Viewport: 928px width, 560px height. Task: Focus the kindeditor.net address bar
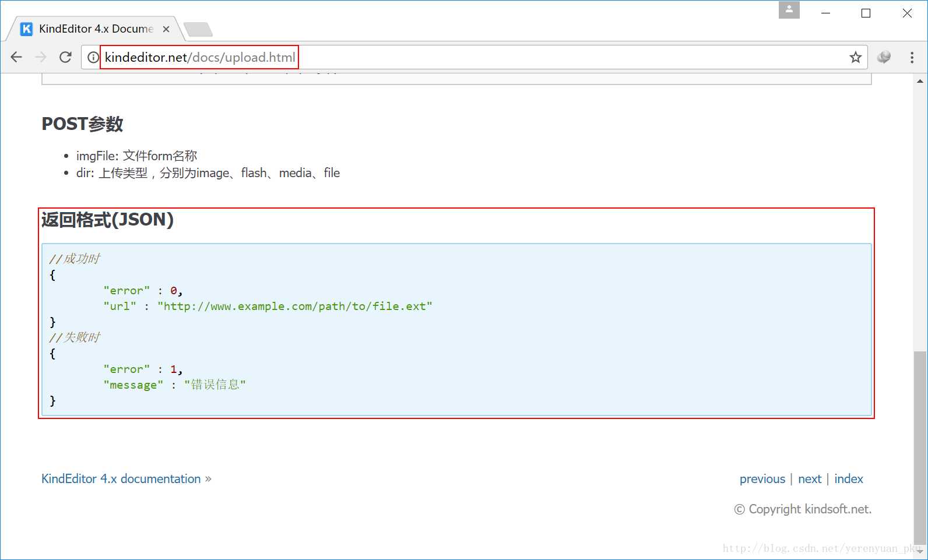click(x=475, y=57)
